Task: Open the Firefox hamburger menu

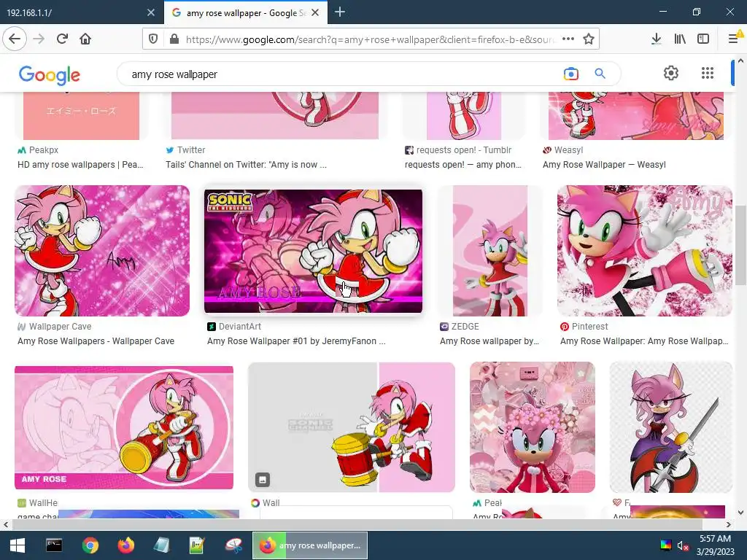Action: coord(734,39)
